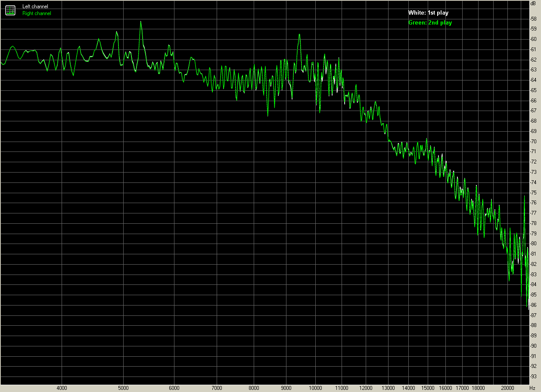The height and width of the screenshot is (392, 541).
Task: Click the -86 dB scale label
Action: tap(533, 305)
